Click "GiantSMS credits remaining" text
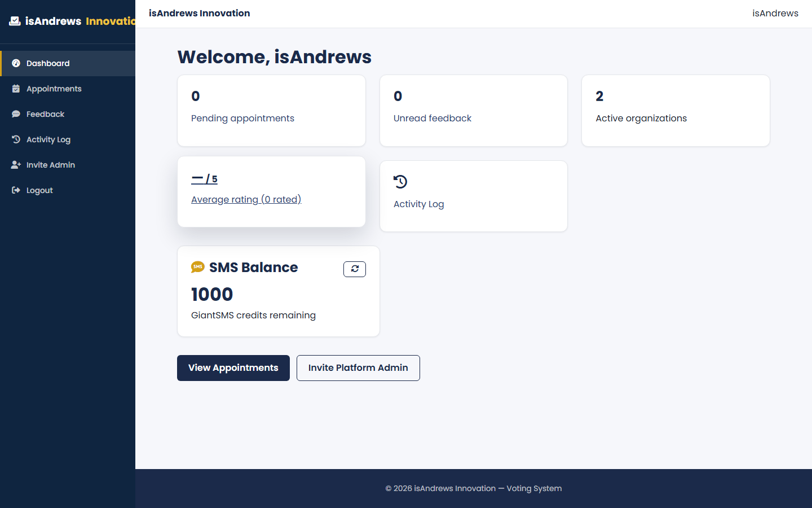 [x=253, y=315]
